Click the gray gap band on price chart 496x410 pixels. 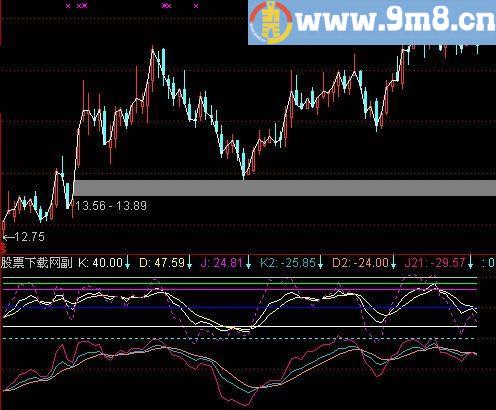click(285, 188)
